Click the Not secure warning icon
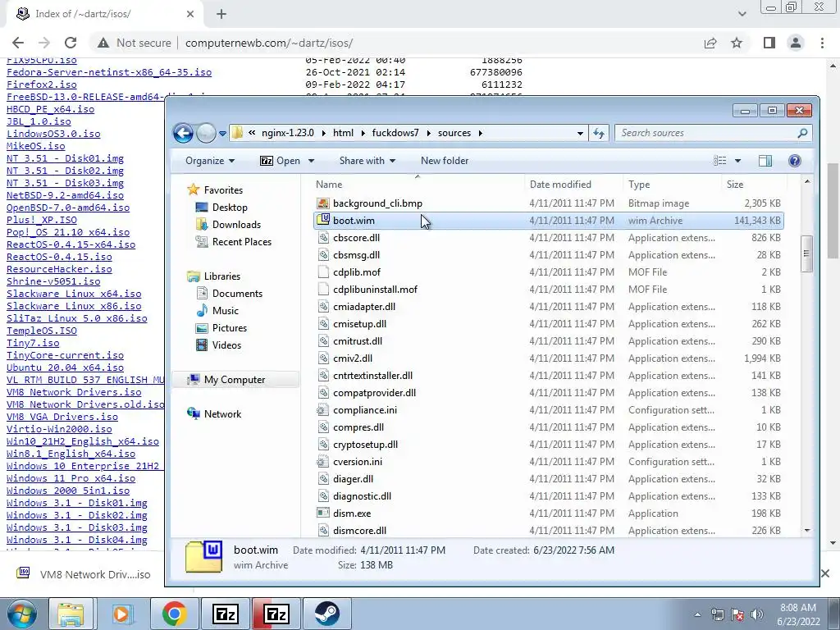The image size is (840, 630). tap(103, 43)
